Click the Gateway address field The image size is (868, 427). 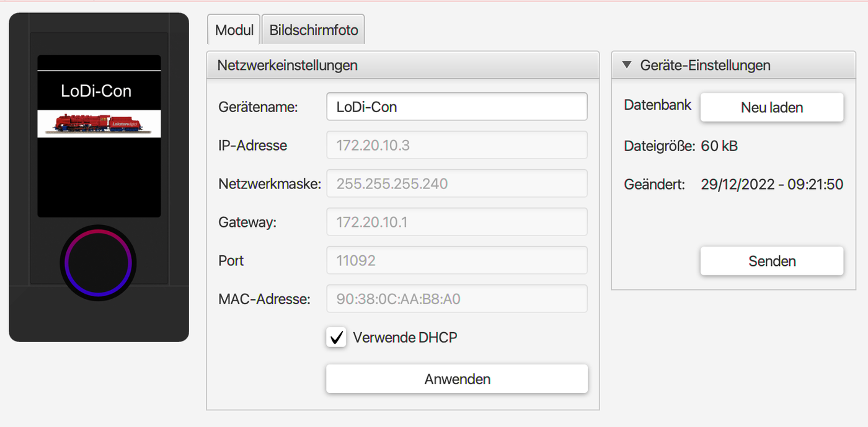tap(457, 222)
